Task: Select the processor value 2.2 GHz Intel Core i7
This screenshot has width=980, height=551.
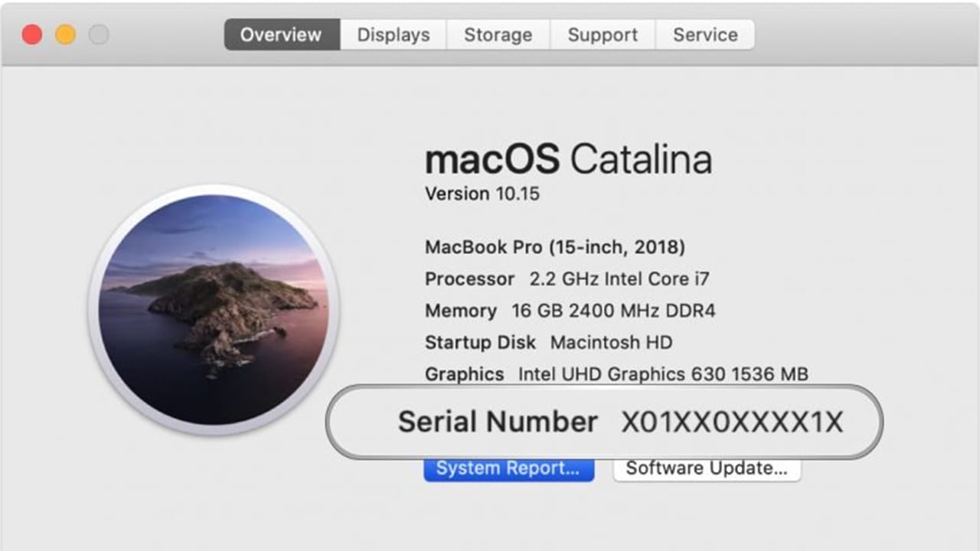Action: pos(619,279)
